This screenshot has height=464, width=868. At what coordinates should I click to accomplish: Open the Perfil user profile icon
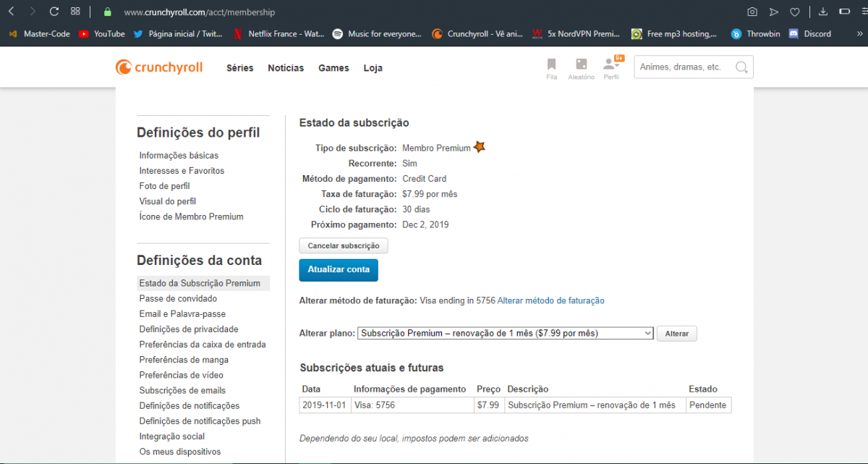610,64
